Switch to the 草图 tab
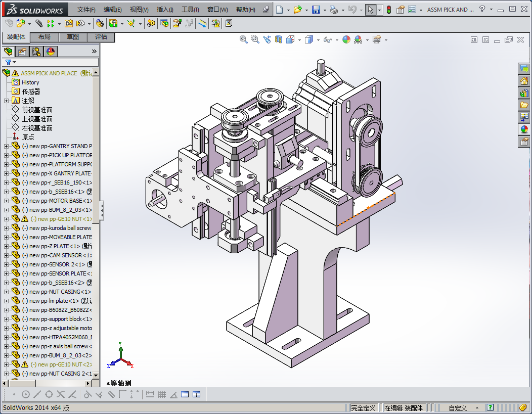This screenshot has height=414, width=532. coord(72,37)
